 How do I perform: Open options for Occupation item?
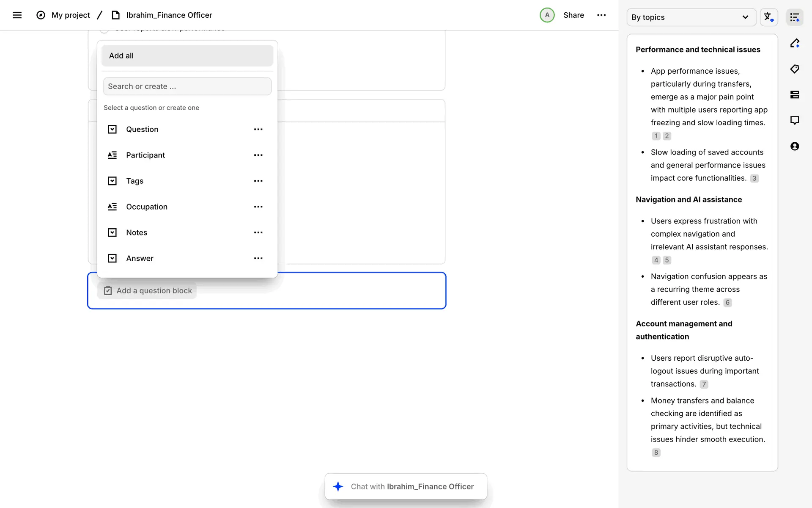258,207
